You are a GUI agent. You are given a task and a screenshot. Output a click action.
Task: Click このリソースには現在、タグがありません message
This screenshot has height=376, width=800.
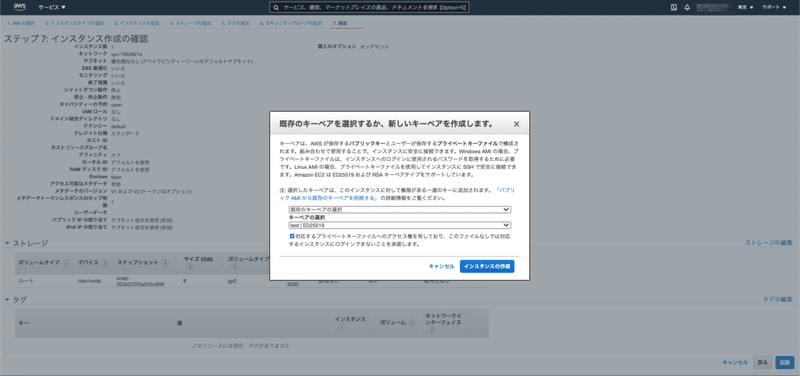pos(240,345)
